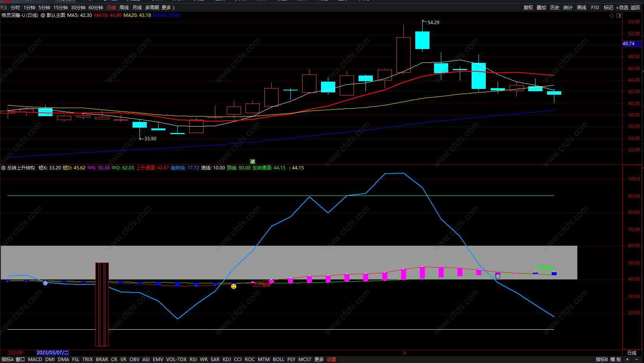The height and width of the screenshot is (363, 644).
Task: Select the OBV indicator tab
Action: (x=134, y=360)
